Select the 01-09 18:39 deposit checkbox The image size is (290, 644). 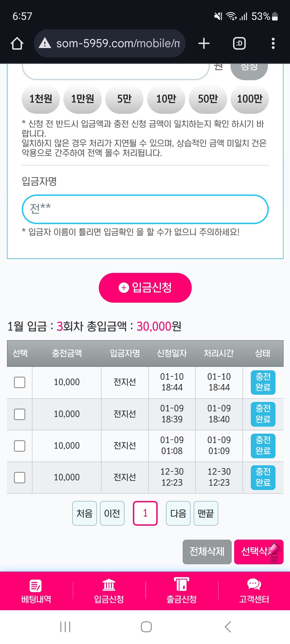20,414
